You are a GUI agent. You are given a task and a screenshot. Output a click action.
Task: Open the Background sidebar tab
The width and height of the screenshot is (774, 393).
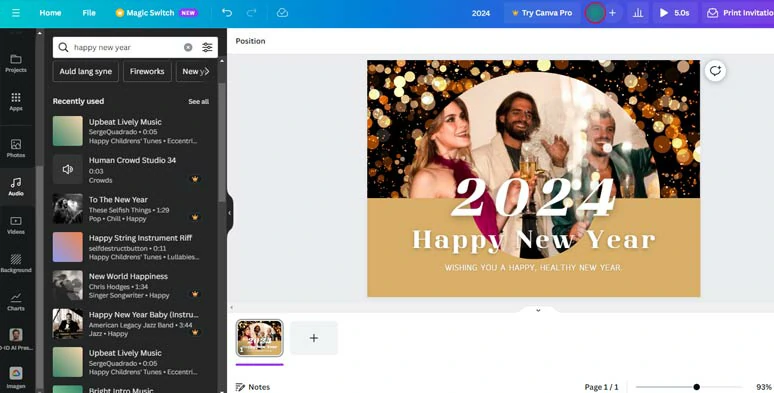pyautogui.click(x=16, y=264)
